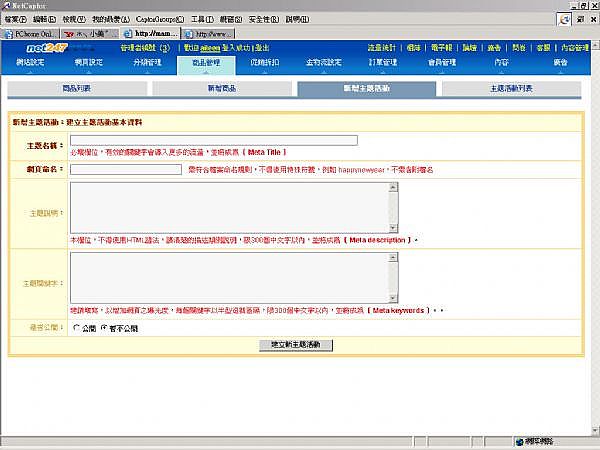Open the 廣告 item at the nav bar end

click(560, 62)
